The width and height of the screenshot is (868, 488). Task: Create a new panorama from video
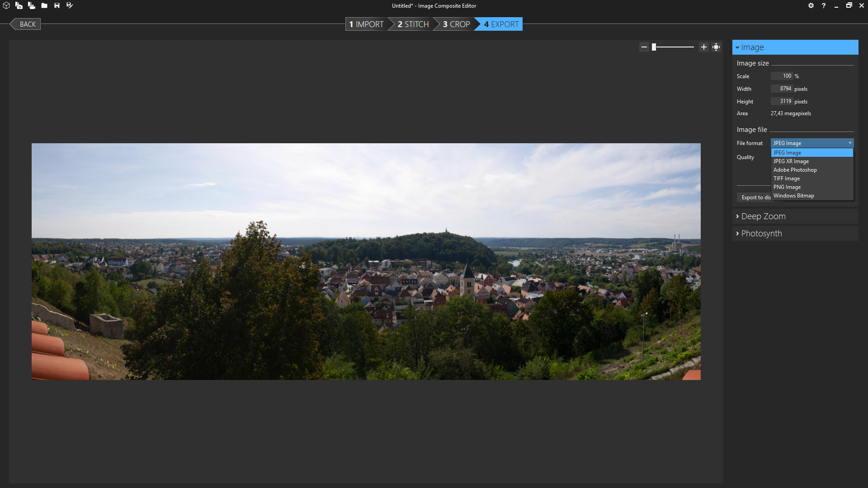(32, 5)
